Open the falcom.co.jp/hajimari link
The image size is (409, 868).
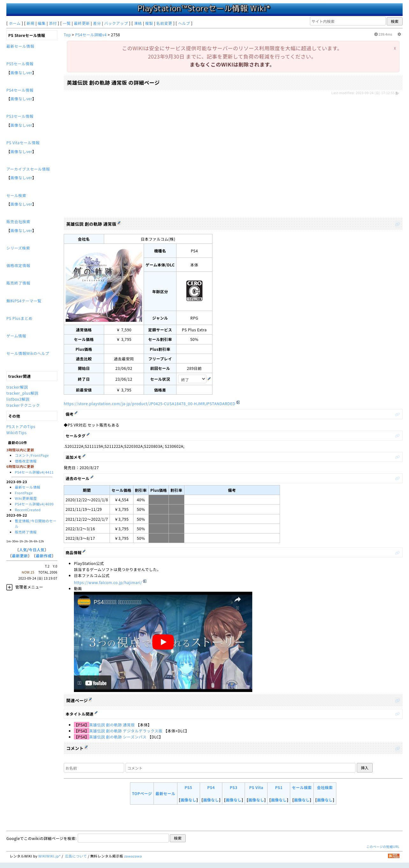108,582
